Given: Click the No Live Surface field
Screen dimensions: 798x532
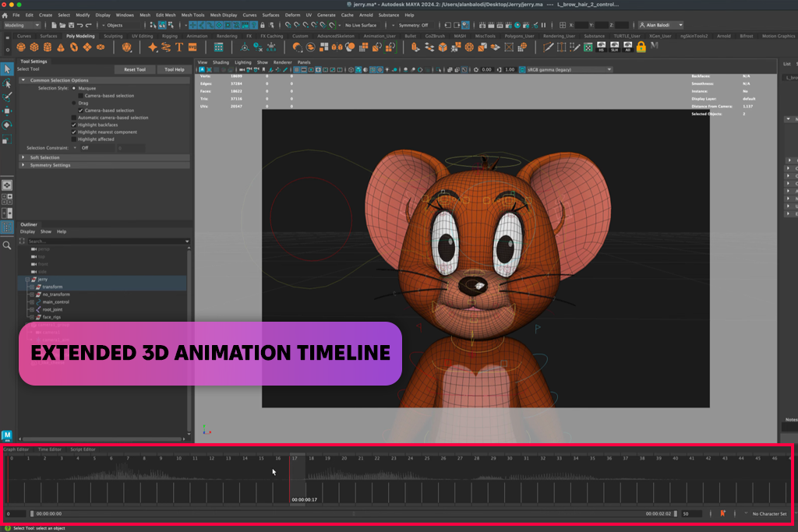Looking at the screenshot, I should click(x=361, y=25).
